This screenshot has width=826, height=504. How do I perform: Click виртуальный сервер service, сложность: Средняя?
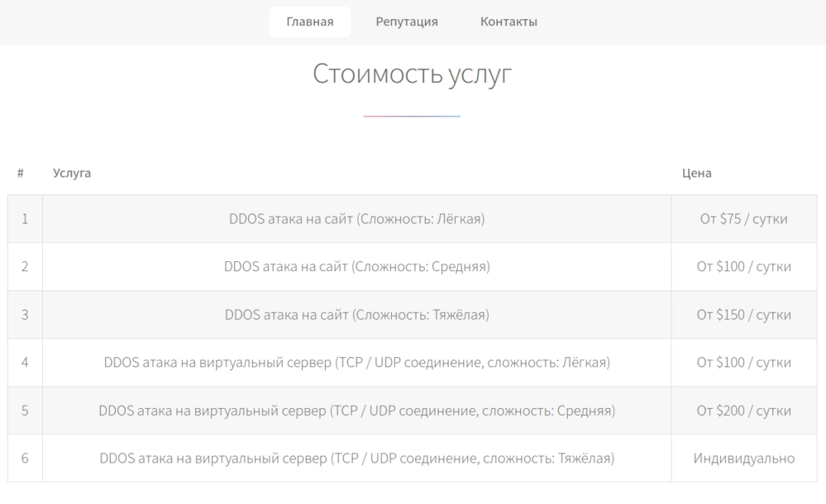pyautogui.click(x=356, y=411)
